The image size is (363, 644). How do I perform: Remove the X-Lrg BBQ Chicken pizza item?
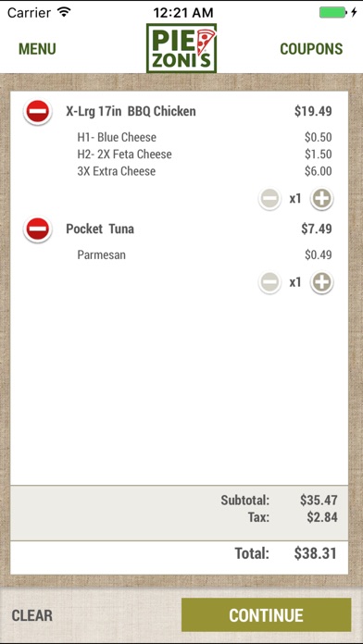pyautogui.click(x=38, y=111)
